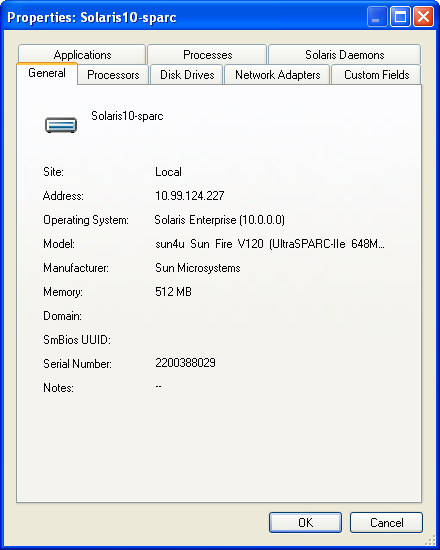Click the SmBios UUID: label
This screenshot has height=550, width=440.
(77, 340)
